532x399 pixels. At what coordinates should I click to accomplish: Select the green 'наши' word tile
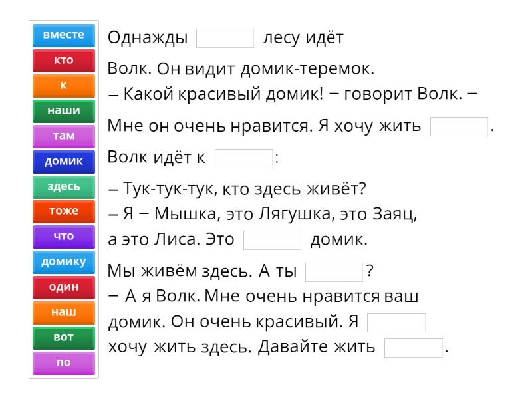point(64,110)
